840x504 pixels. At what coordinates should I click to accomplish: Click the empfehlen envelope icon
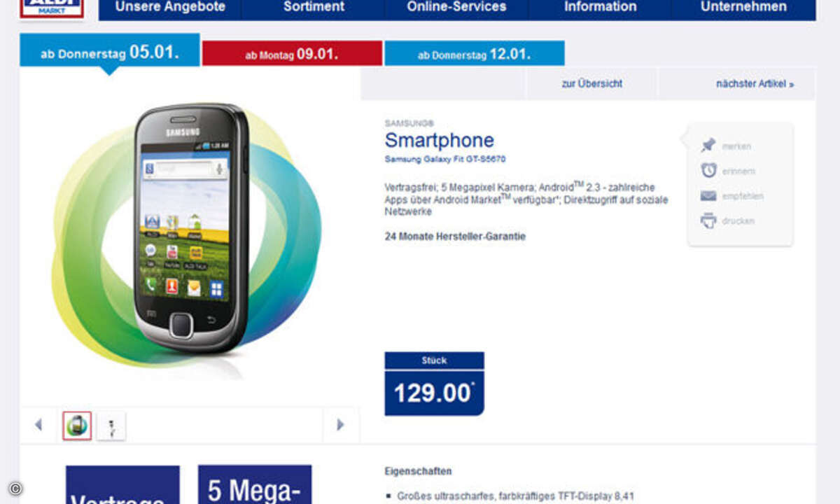(x=708, y=196)
